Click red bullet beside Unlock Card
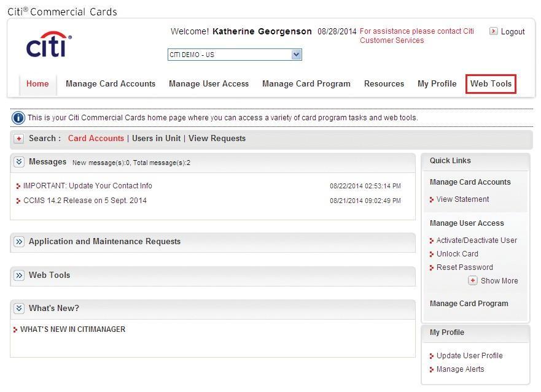The height and width of the screenshot is (392, 541). [x=431, y=254]
